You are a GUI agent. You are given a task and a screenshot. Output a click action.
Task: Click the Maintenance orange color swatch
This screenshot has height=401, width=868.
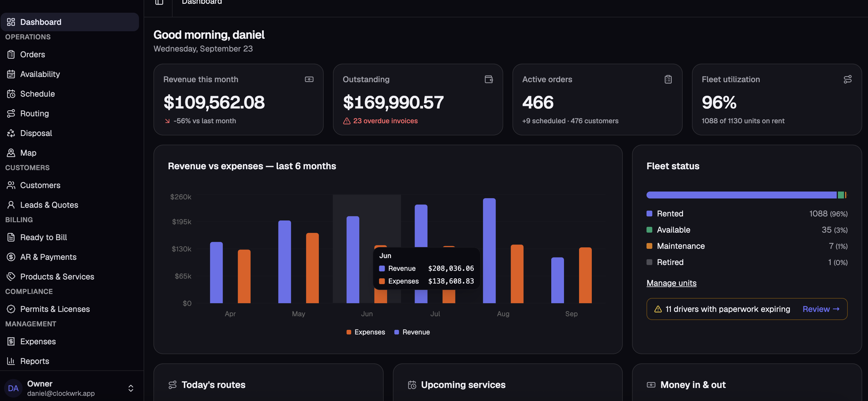tap(649, 246)
